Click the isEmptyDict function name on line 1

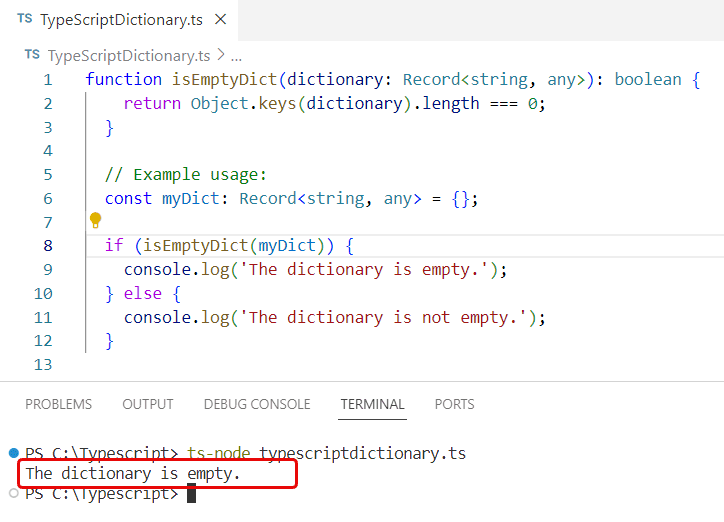224,79
